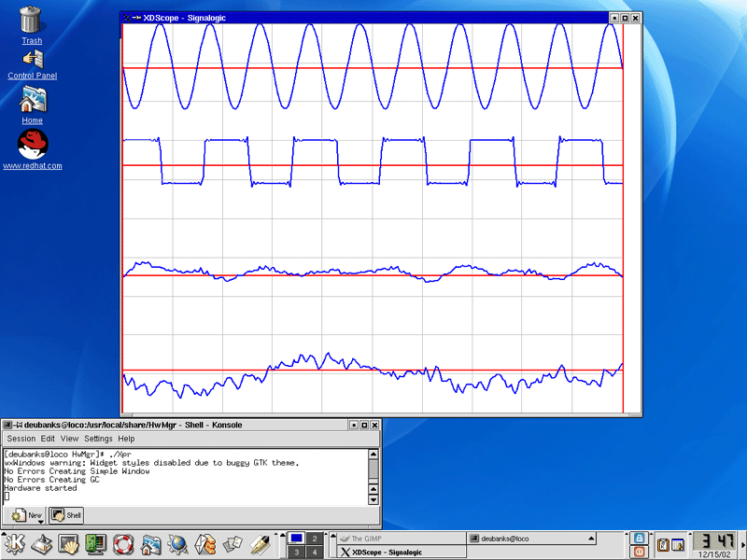This screenshot has width=747, height=560.
Task: Click the './Xpr' command prompt line in Konsole
Action: (67, 455)
